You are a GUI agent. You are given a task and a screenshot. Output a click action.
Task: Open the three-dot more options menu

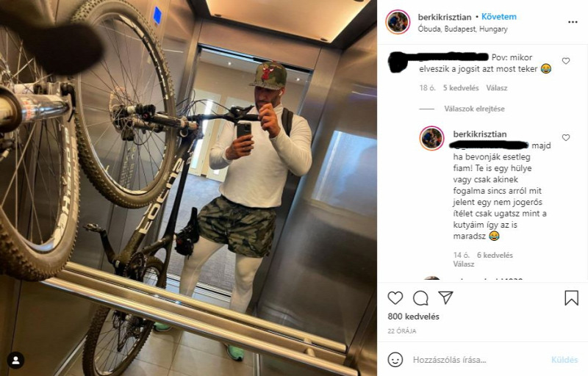(x=573, y=22)
